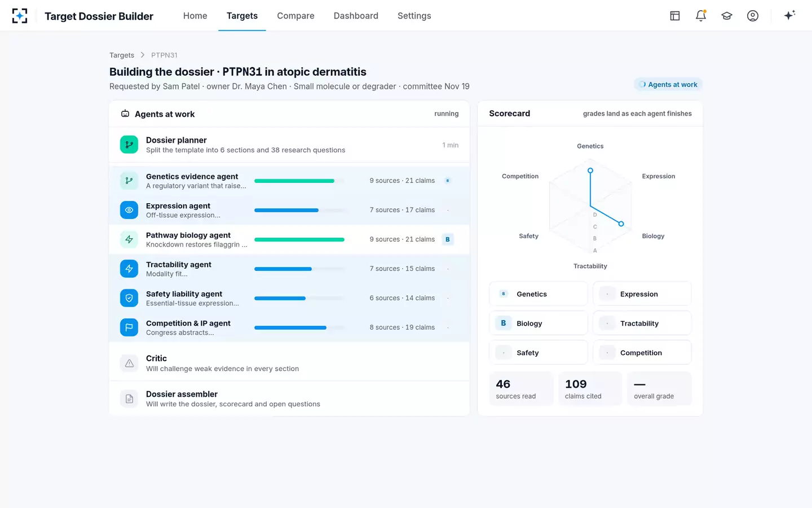Switch to the Dashboard tab

[356, 16]
